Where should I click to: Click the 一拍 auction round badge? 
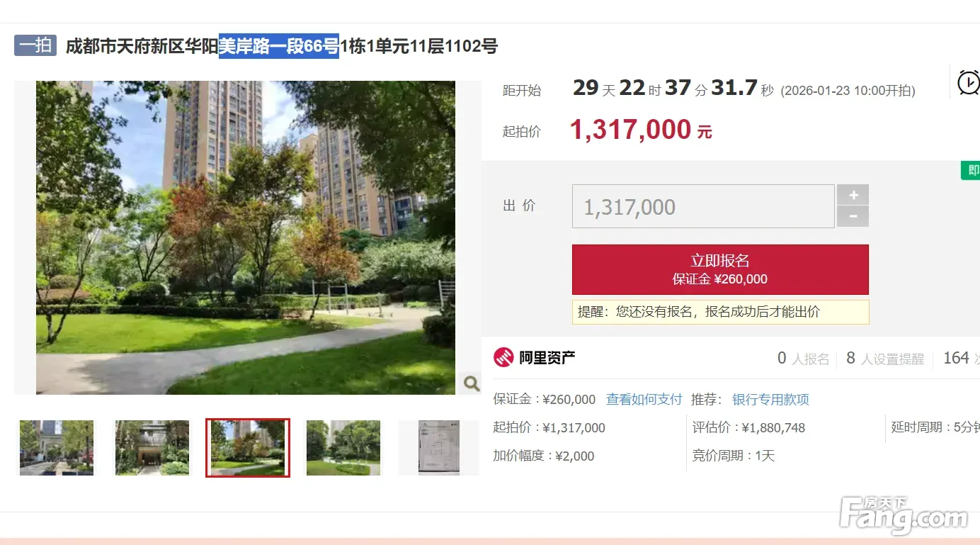tap(35, 45)
